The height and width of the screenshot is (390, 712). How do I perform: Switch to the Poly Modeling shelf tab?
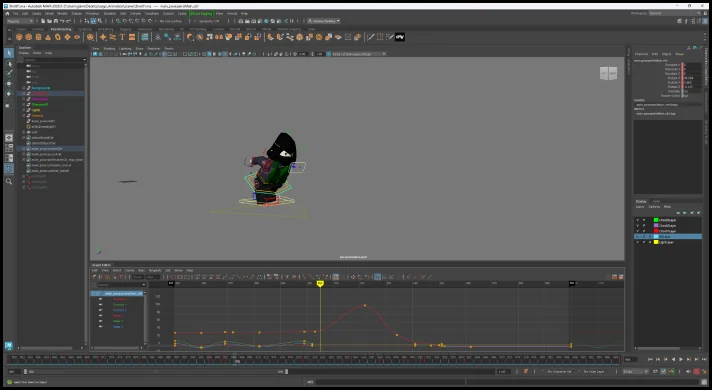pyautogui.click(x=61, y=29)
